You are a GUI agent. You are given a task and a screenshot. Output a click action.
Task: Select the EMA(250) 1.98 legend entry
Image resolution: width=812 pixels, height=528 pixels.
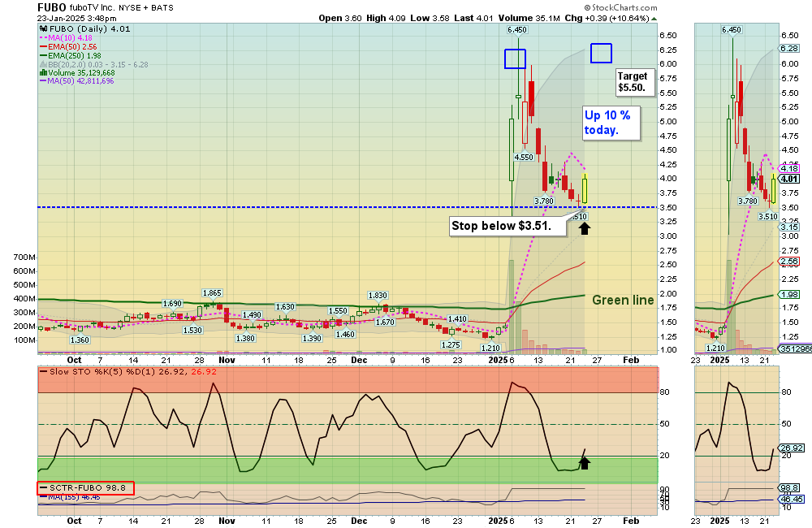71,55
